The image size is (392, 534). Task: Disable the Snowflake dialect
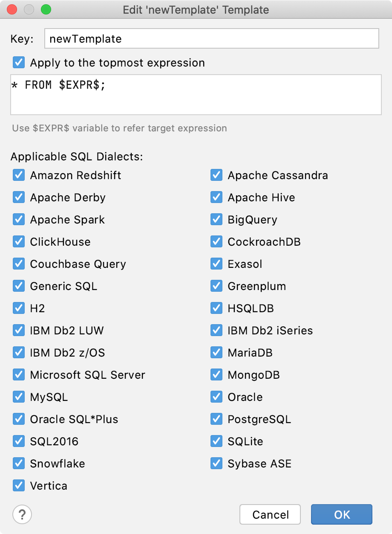[19, 463]
